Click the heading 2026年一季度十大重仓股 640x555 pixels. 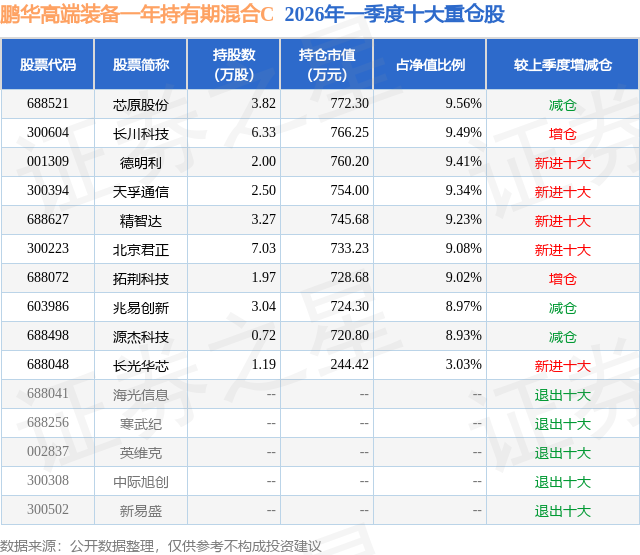(x=394, y=14)
